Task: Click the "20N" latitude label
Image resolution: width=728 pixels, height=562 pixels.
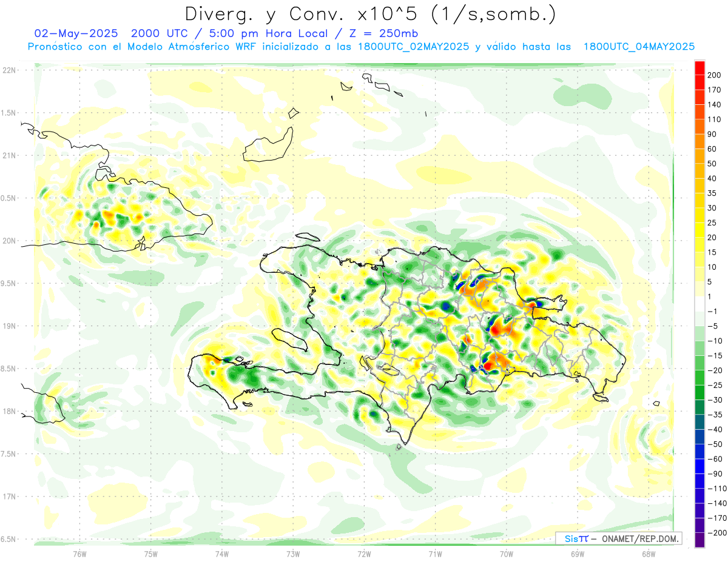Action: 10,241
